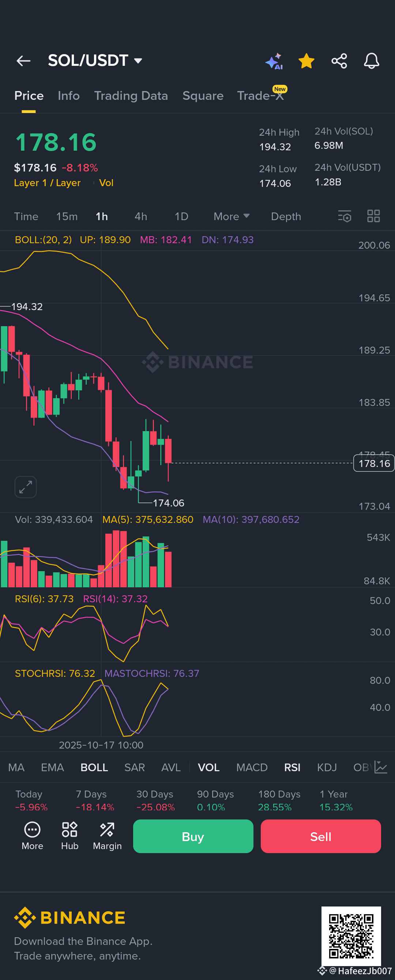The width and height of the screenshot is (395, 980).
Task: Open the Square tab
Action: coord(203,95)
